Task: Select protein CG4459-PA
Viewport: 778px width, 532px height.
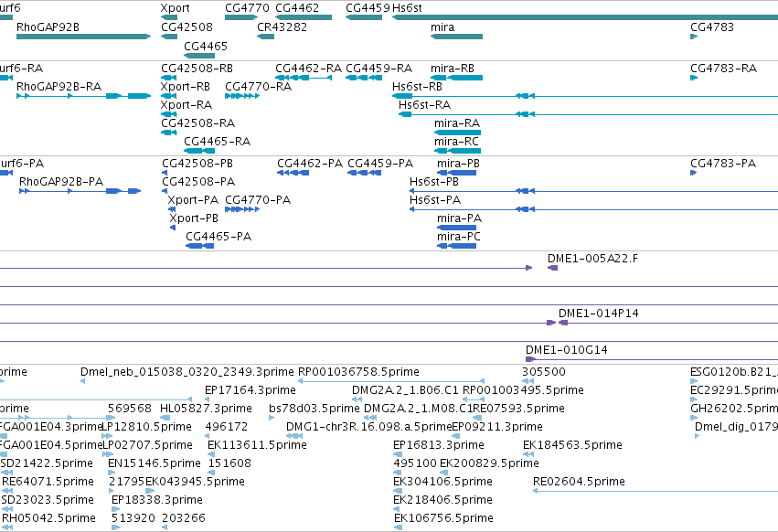Action: click(364, 173)
